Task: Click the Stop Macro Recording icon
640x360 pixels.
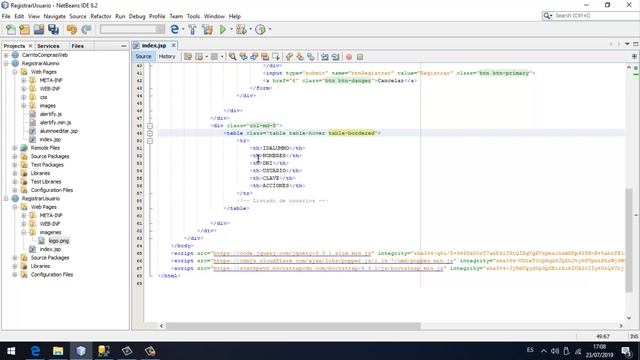Action: (360, 57)
